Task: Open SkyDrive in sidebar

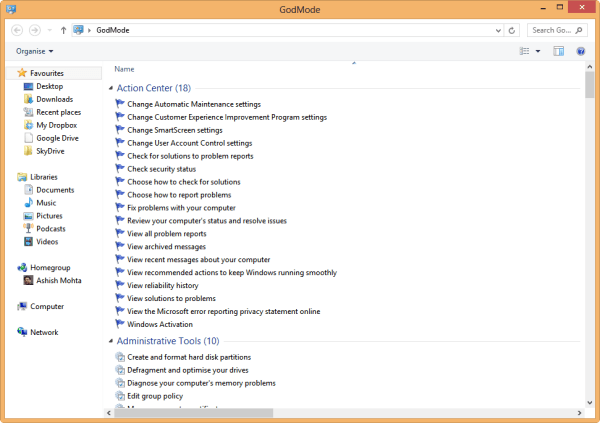Action: pos(50,151)
